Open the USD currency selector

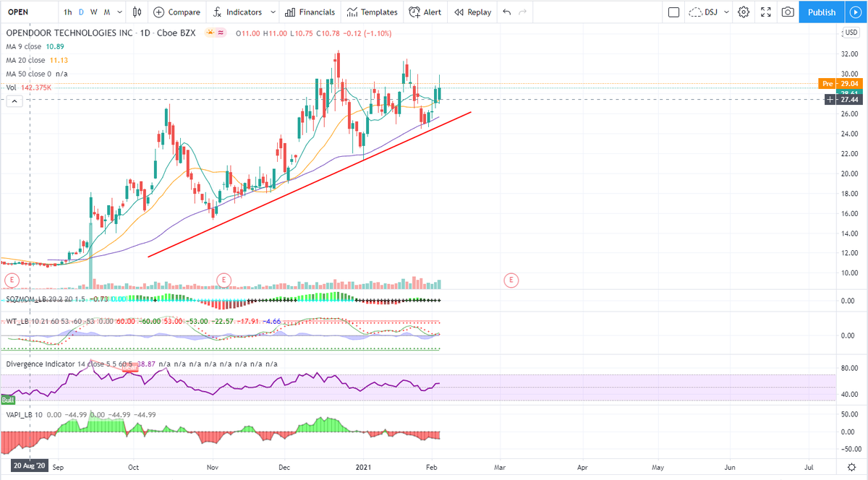coord(851,33)
